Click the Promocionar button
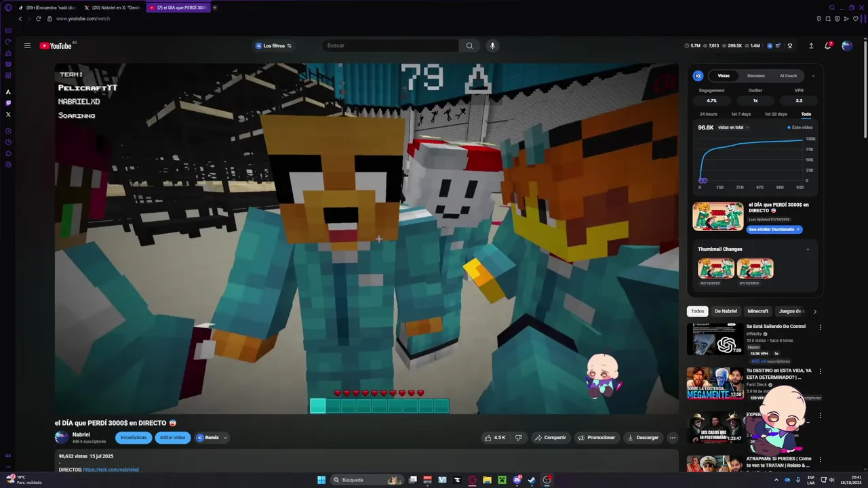 coord(596,438)
